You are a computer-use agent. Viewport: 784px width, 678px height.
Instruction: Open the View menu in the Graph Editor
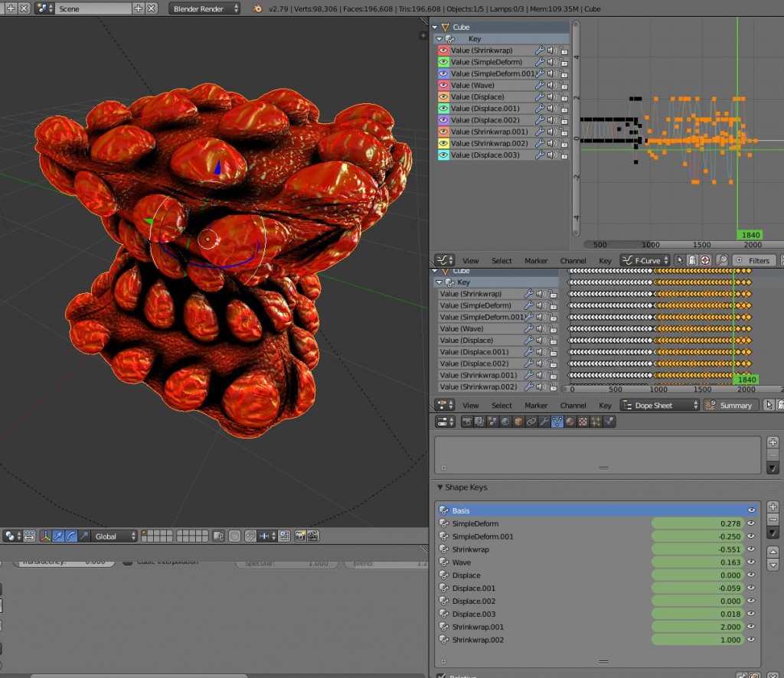point(471,261)
